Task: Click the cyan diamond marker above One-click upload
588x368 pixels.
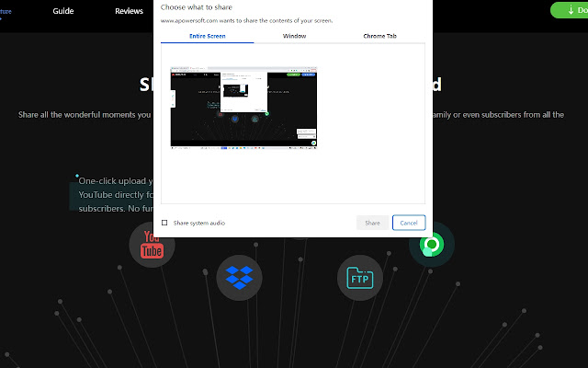Action: (x=77, y=176)
